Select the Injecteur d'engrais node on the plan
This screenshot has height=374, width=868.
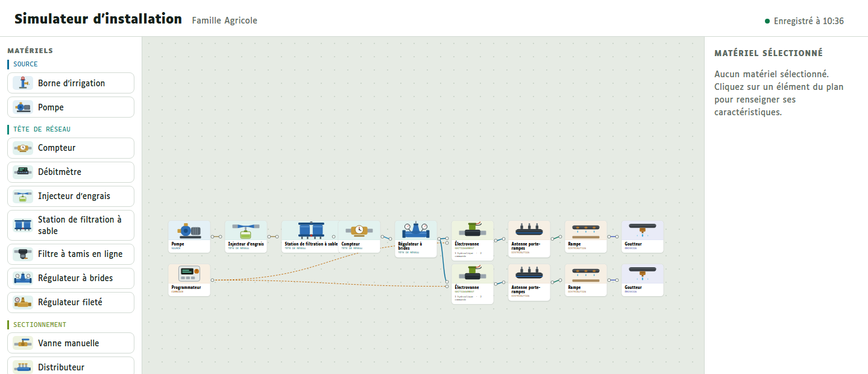click(246, 236)
